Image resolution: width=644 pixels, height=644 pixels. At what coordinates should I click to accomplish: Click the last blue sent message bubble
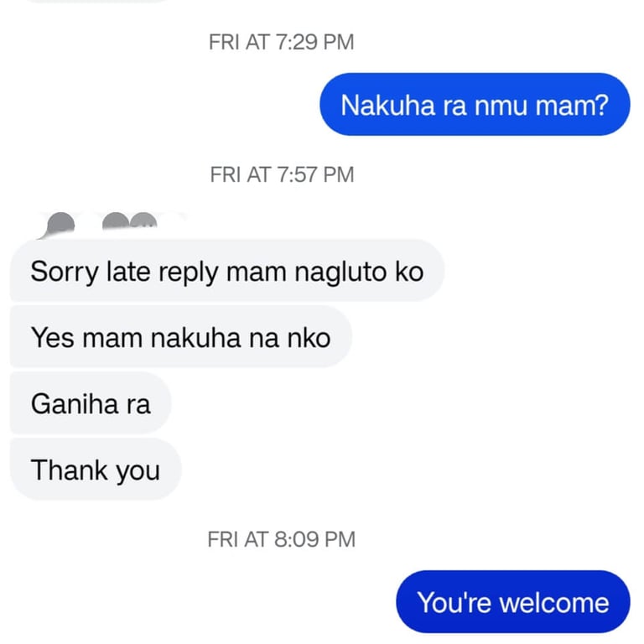point(512,602)
